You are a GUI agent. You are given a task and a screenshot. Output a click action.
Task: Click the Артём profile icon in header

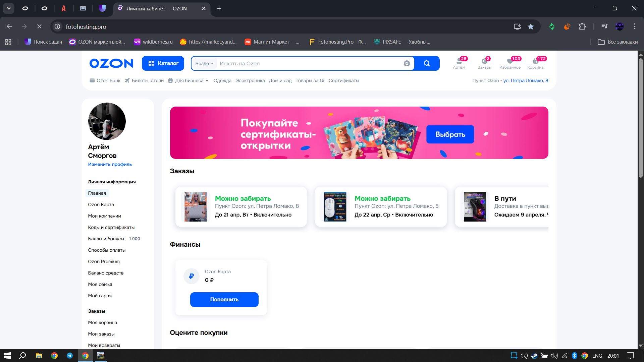pyautogui.click(x=459, y=63)
